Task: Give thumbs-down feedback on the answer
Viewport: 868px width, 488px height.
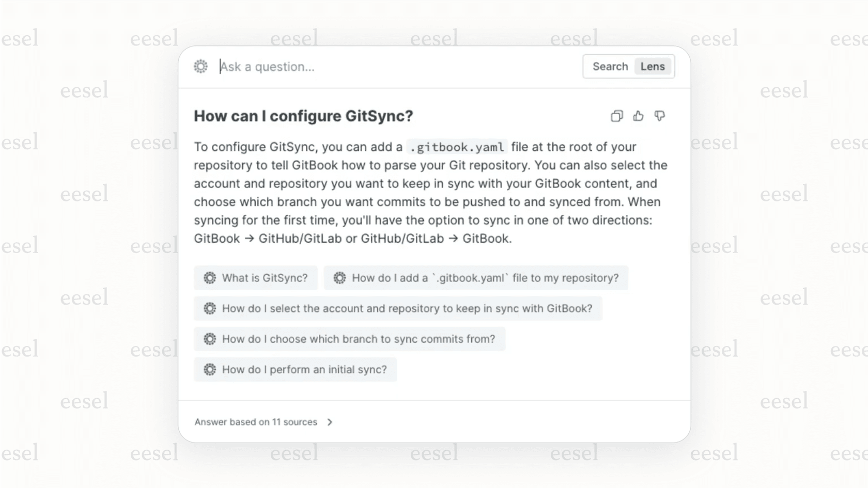Action: click(x=660, y=116)
